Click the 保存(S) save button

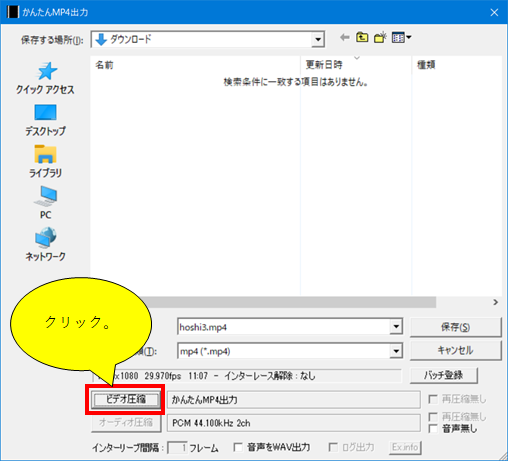tap(455, 327)
